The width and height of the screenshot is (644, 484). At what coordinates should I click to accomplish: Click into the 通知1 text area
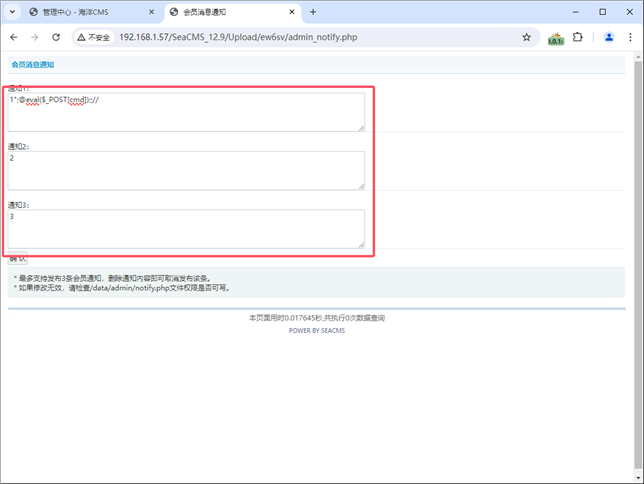click(x=186, y=113)
